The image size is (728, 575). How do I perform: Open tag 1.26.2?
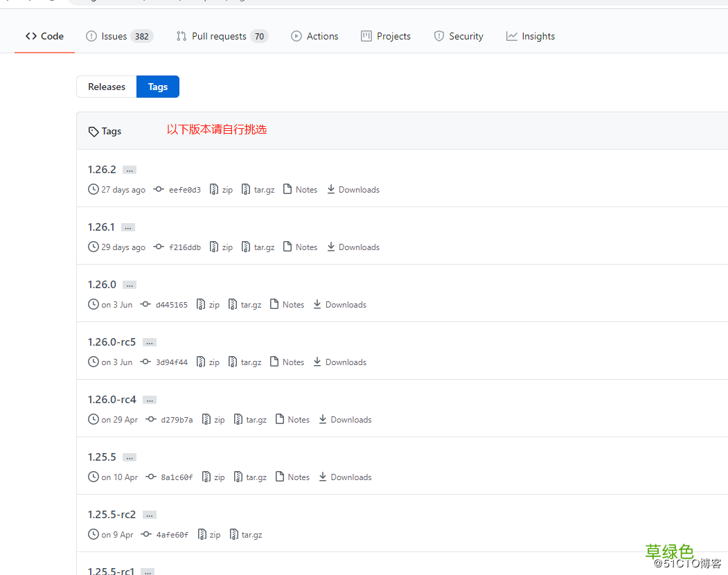point(102,170)
